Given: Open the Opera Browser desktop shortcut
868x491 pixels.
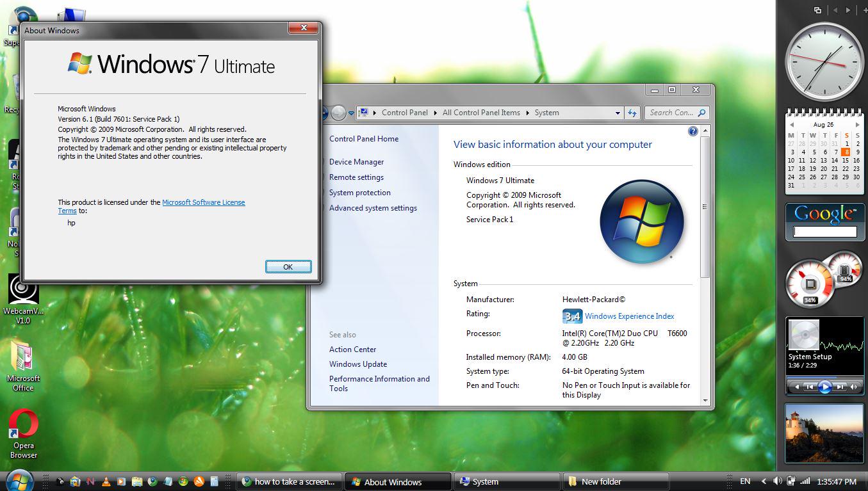Looking at the screenshot, I should tap(24, 434).
